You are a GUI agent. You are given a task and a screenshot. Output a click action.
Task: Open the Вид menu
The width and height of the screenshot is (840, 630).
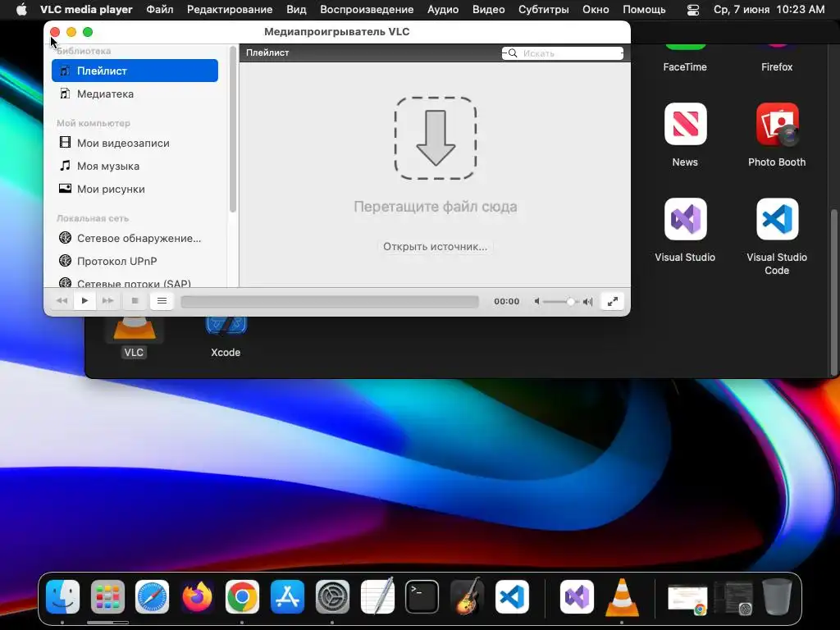296,10
